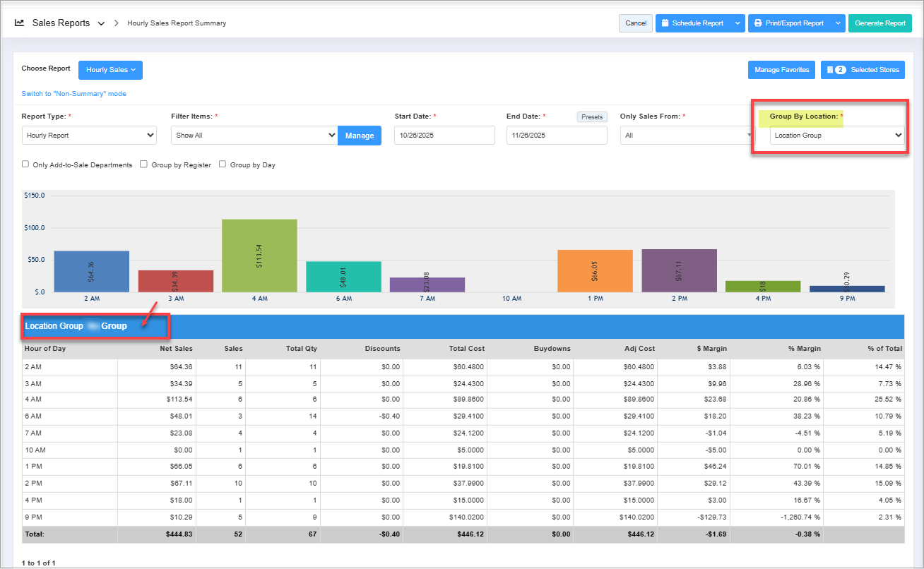Click the building icon on Selected Stores
Viewport: 924px width, 569px height.
point(829,70)
